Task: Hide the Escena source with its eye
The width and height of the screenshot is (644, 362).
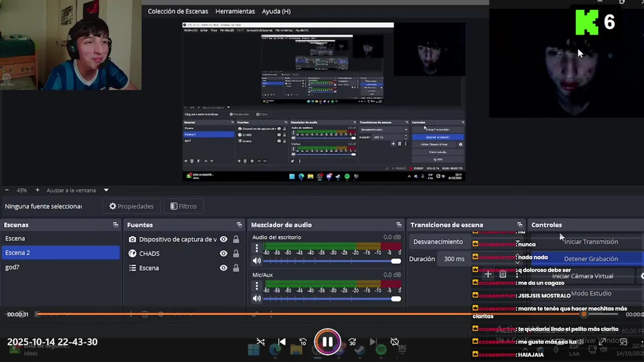Action: point(223,268)
